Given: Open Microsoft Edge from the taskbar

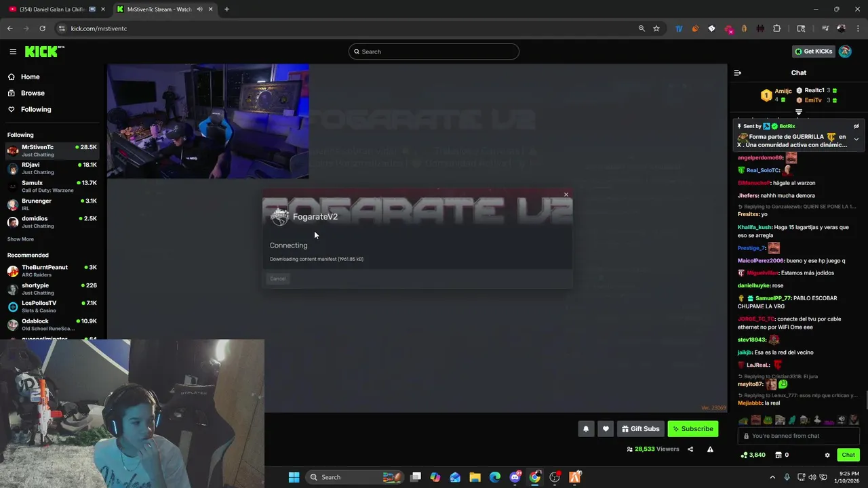Looking at the screenshot, I should coord(495,477).
